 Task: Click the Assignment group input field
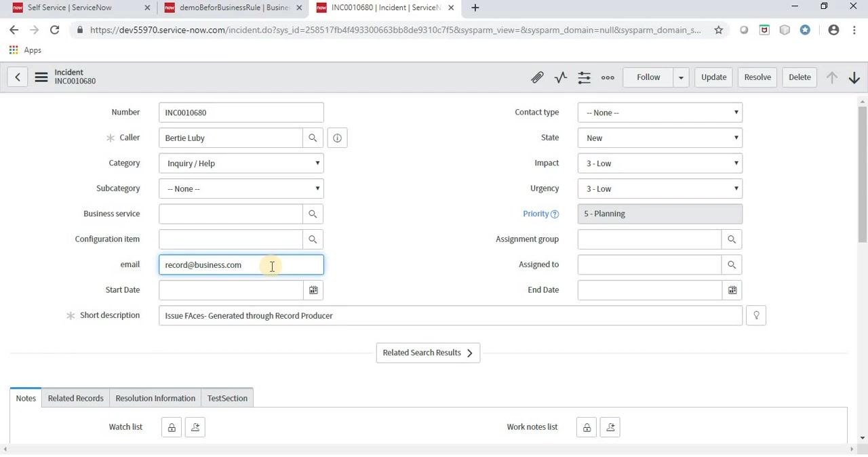tap(650, 239)
